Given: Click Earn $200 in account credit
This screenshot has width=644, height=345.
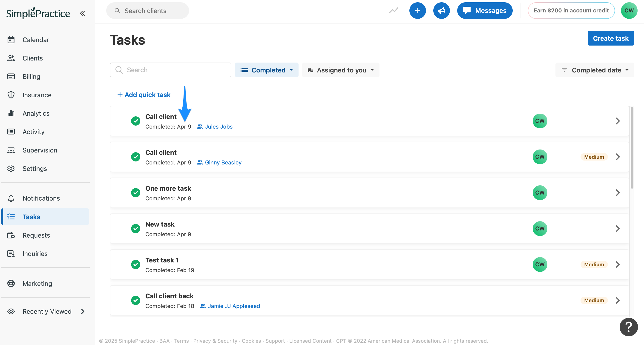Looking at the screenshot, I should pyautogui.click(x=571, y=11).
